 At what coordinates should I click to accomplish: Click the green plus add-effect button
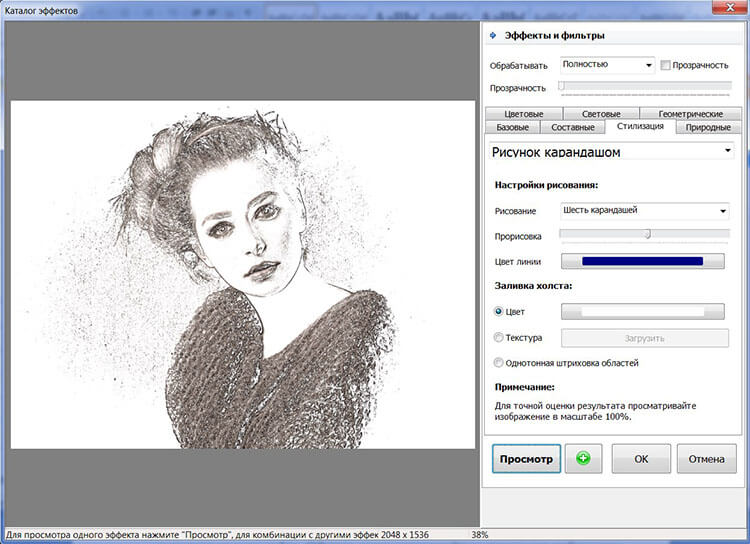583,459
